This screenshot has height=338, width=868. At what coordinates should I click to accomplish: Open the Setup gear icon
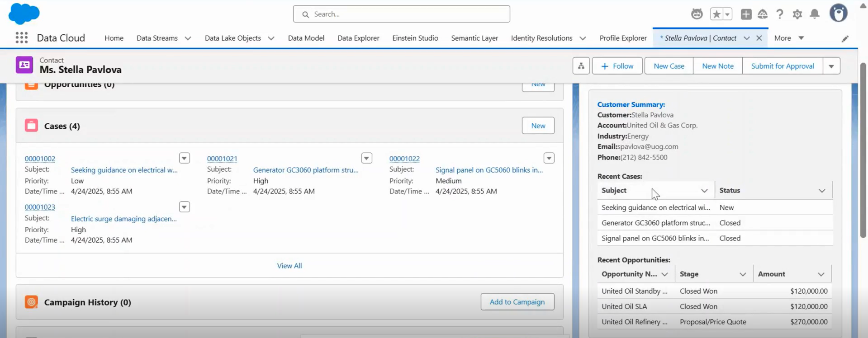tap(797, 14)
